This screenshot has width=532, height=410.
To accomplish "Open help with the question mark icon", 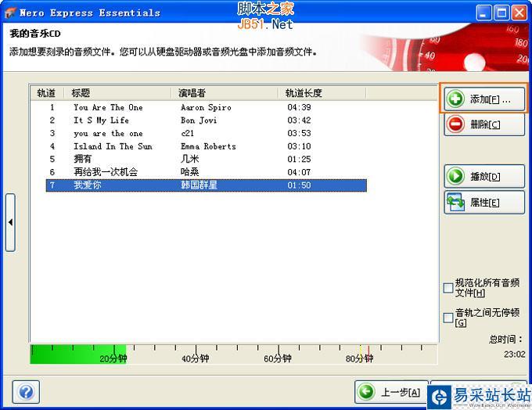I will point(26,392).
